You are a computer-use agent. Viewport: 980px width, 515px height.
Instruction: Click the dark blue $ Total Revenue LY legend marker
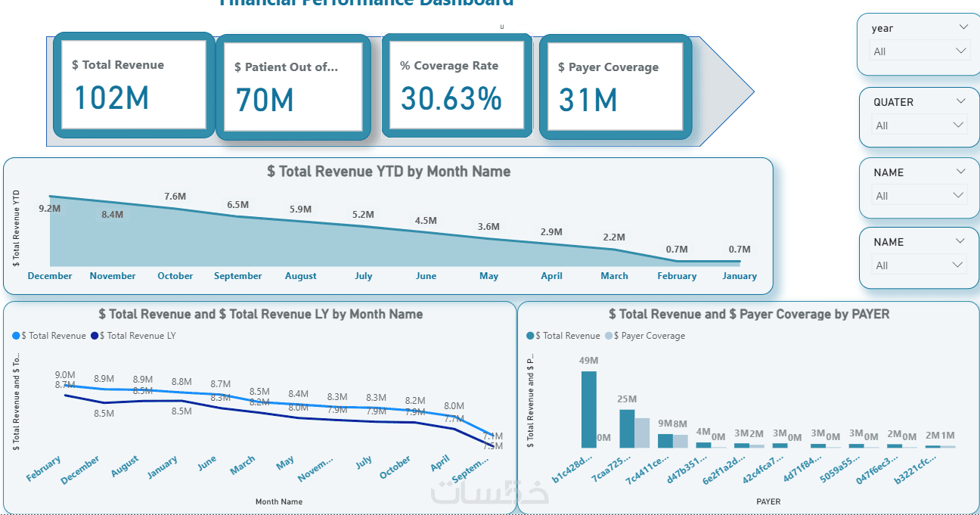[x=95, y=336]
